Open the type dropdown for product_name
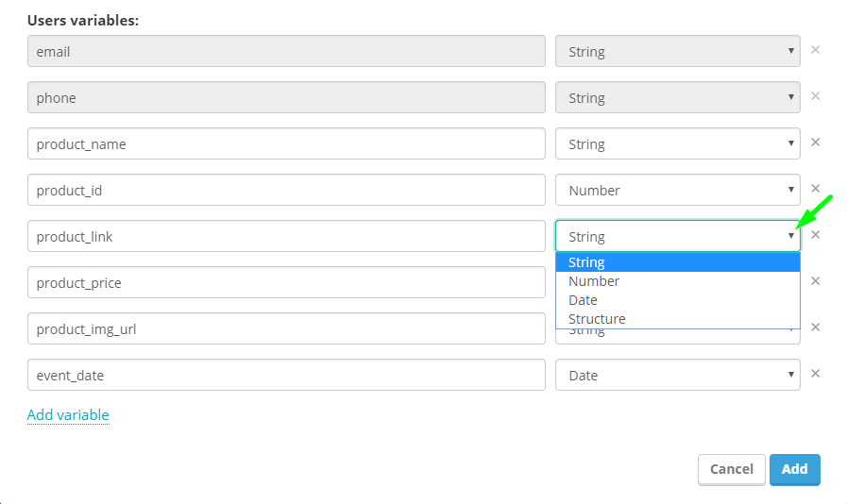This screenshot has width=847, height=504. [677, 143]
